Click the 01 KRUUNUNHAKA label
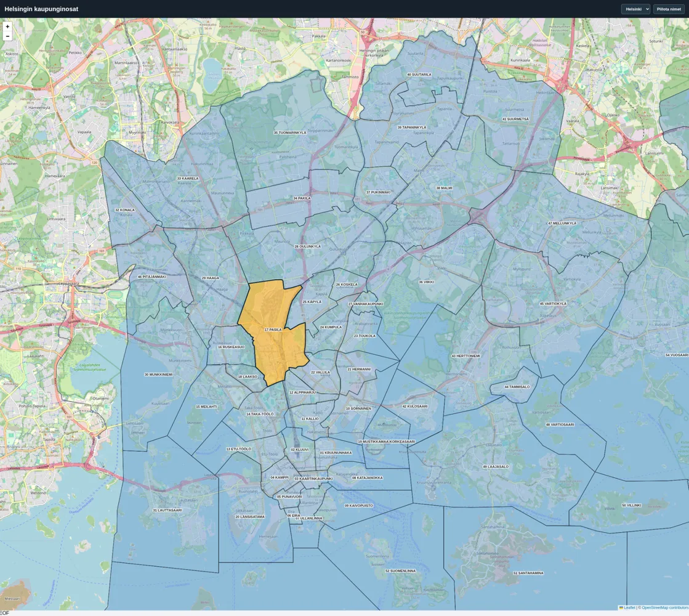689x616 pixels. pos(336,452)
